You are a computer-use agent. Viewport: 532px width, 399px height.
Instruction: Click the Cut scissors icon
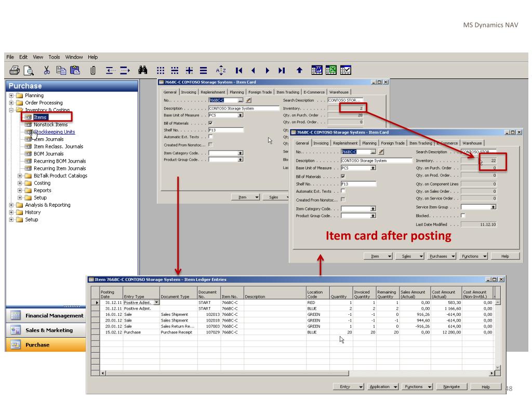pyautogui.click(x=46, y=70)
